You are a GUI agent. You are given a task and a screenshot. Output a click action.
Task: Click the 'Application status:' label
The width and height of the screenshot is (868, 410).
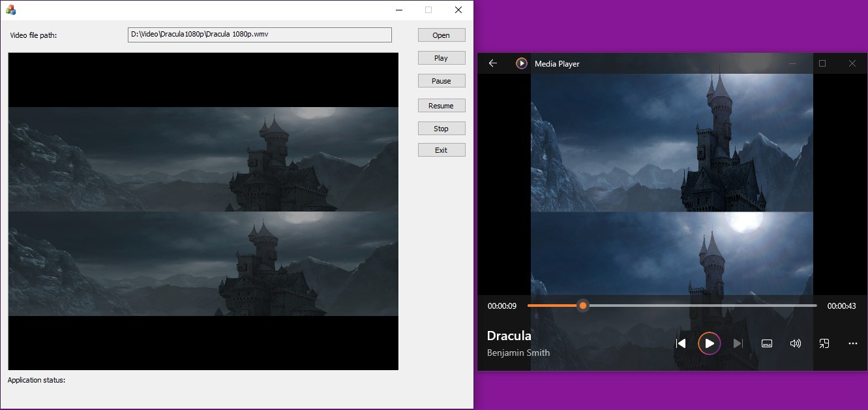pos(37,380)
